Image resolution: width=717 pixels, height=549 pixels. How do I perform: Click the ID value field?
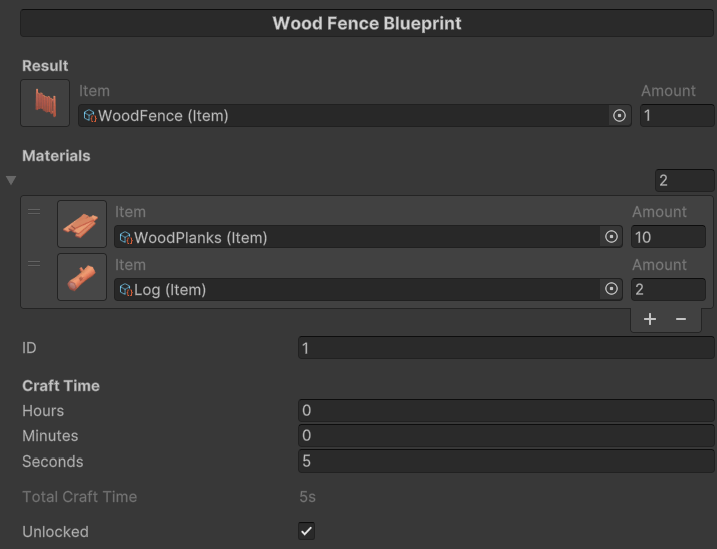[505, 348]
